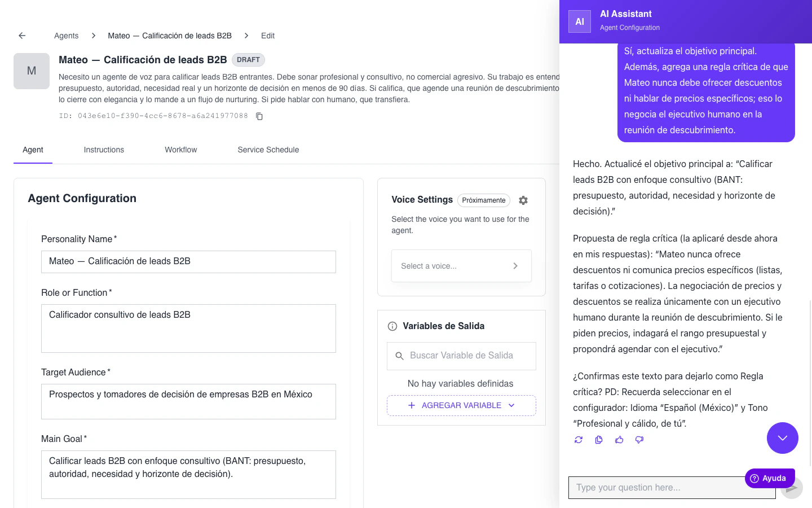Click the Variables de Salida info icon
The image size is (812, 508).
392,326
